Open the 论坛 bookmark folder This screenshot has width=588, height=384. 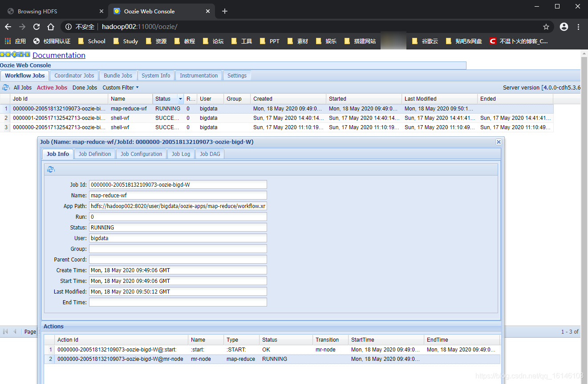click(x=213, y=41)
